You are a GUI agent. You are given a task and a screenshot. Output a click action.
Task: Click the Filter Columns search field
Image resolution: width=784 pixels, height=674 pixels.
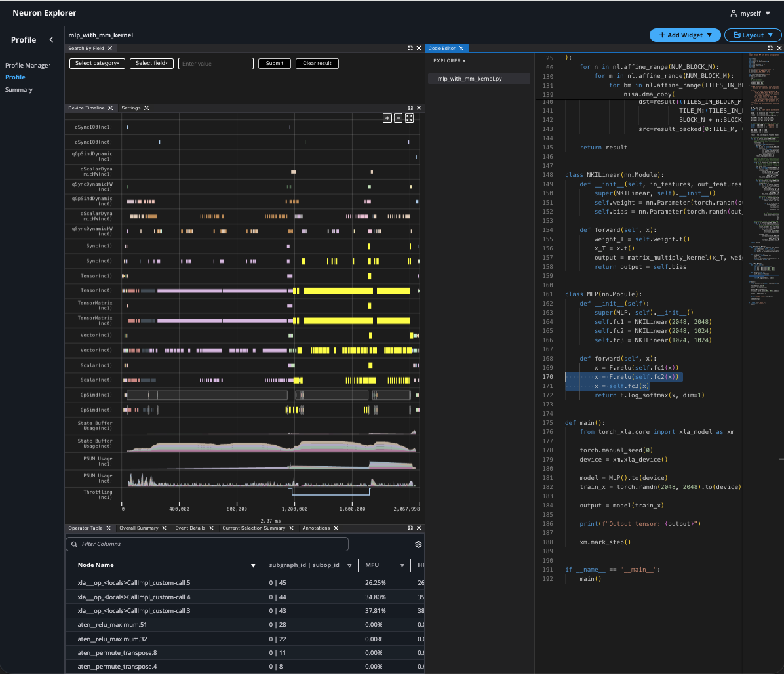pyautogui.click(x=207, y=544)
